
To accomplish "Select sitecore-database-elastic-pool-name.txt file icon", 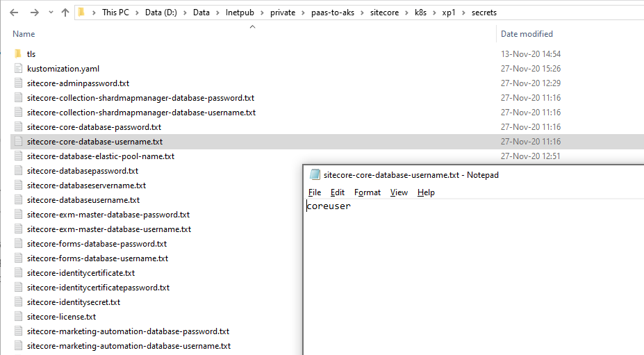I will point(18,156).
